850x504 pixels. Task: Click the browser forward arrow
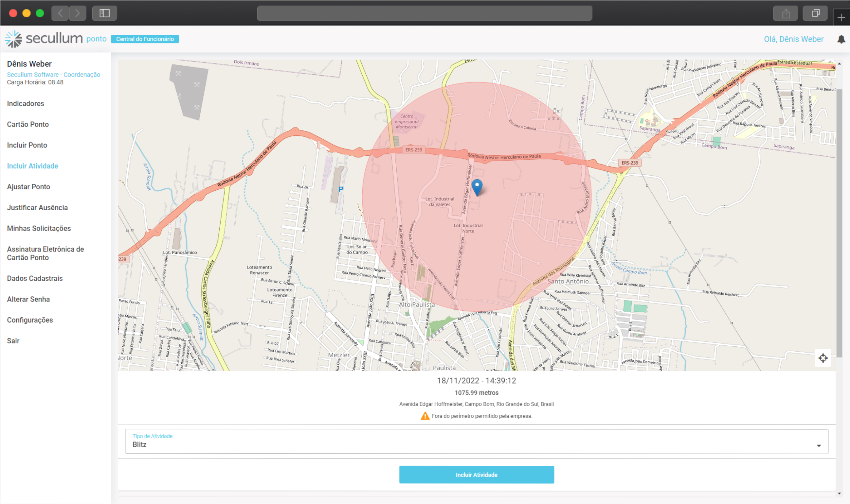click(x=78, y=13)
